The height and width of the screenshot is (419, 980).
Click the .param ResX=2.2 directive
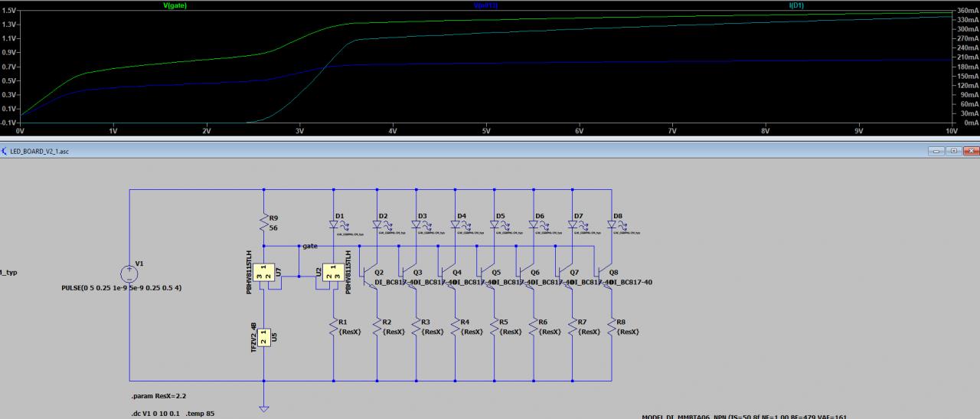(160, 397)
